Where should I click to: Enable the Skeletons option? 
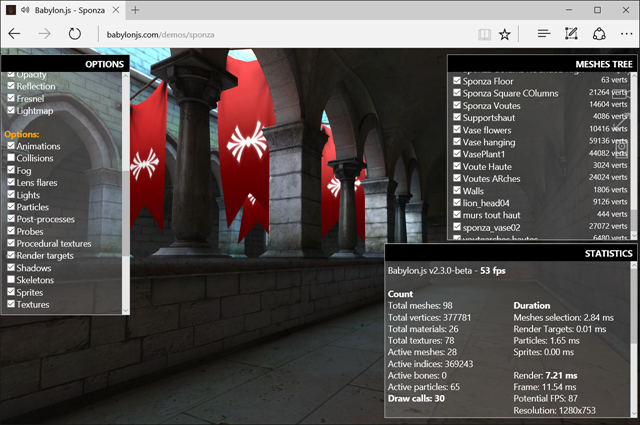[11, 279]
